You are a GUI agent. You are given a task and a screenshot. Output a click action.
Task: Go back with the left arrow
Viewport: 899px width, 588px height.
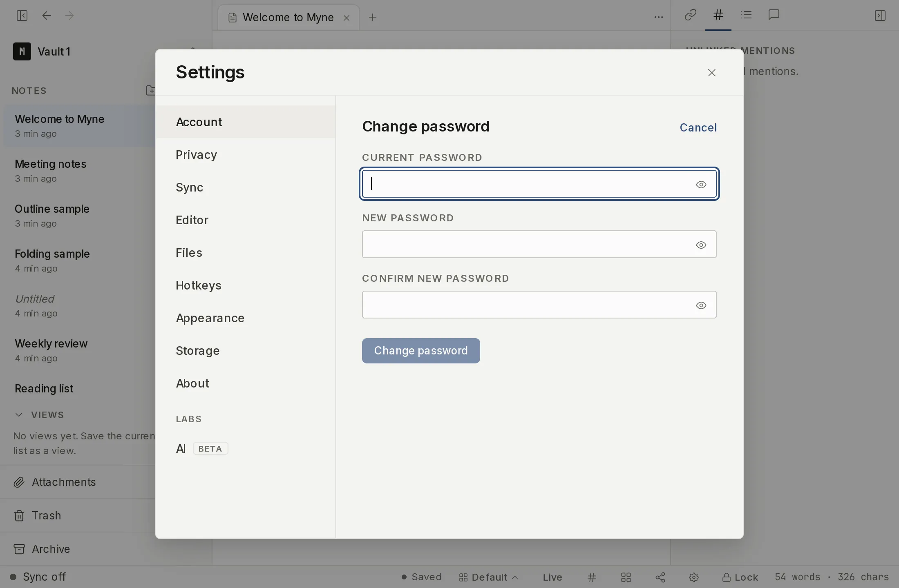point(47,16)
